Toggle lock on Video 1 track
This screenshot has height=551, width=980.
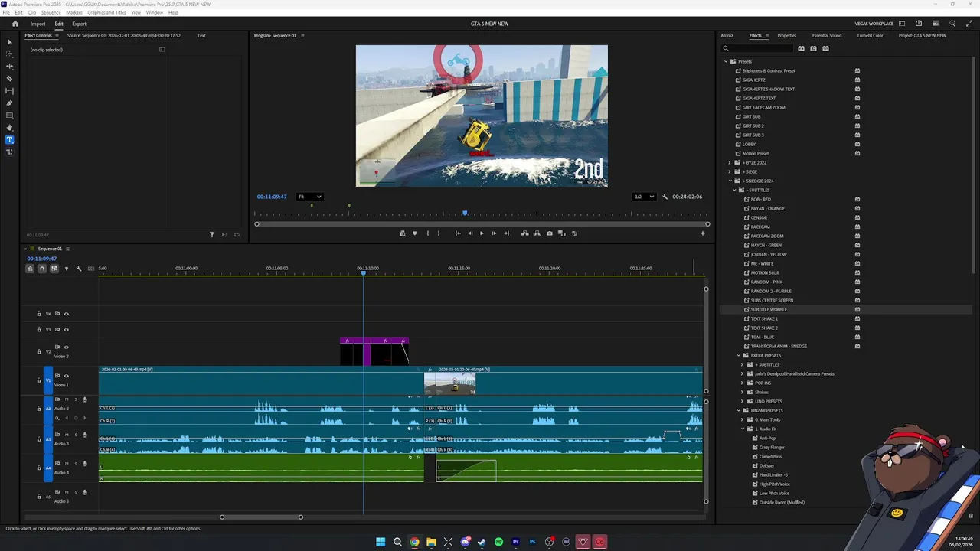39,380
